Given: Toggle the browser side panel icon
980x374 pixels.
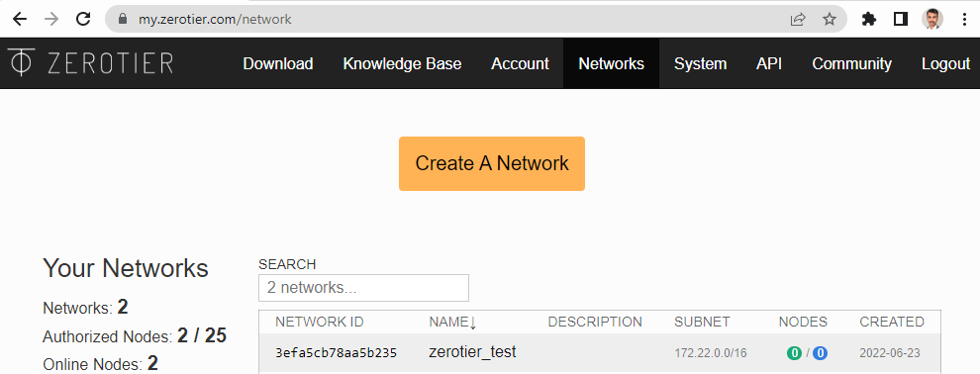Looking at the screenshot, I should [901, 20].
